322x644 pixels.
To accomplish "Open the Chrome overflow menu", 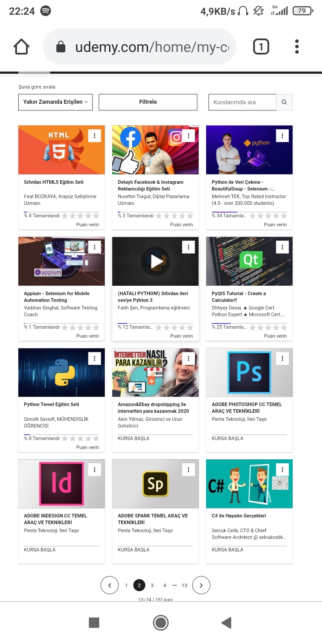I will tap(297, 47).
